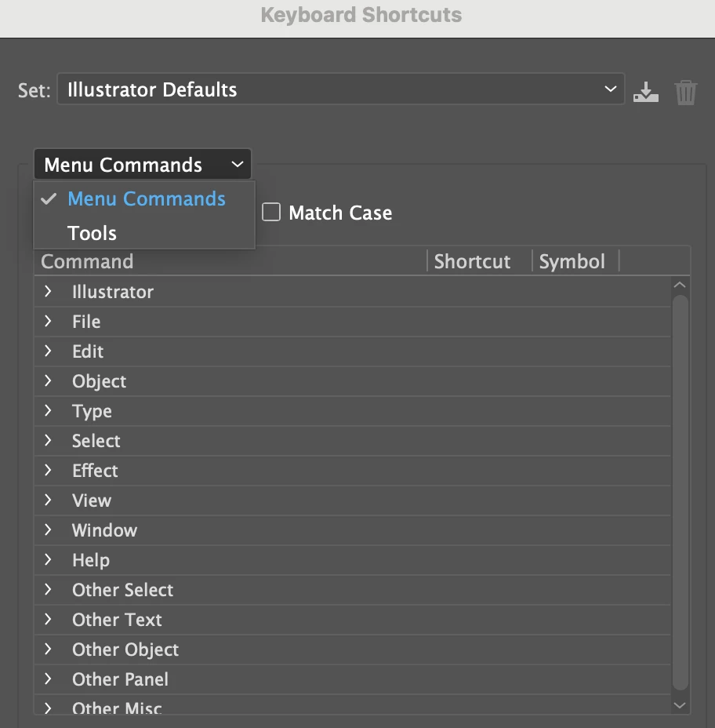This screenshot has height=728, width=715.
Task: Click the save keyboard set icon
Action: click(x=645, y=92)
